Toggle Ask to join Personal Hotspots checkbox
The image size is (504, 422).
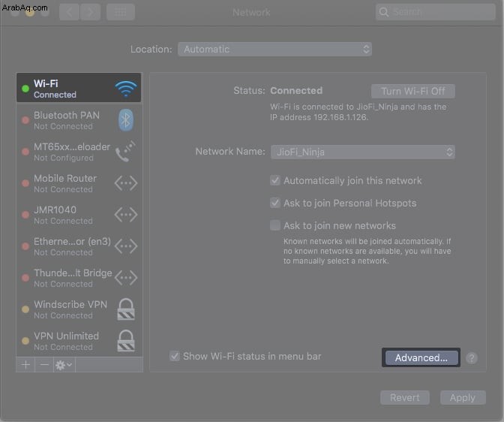[x=275, y=203]
